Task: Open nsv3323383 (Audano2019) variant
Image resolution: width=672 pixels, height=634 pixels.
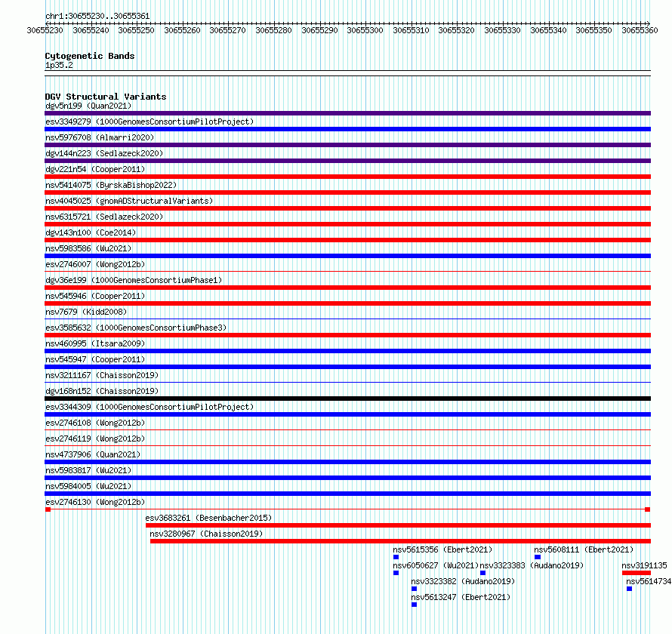Action: click(x=532, y=565)
